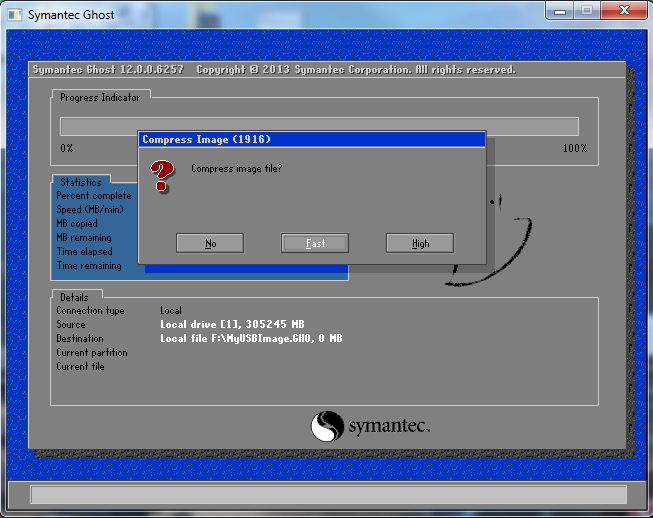
Task: Click the '0%' progress label
Action: (x=67, y=148)
